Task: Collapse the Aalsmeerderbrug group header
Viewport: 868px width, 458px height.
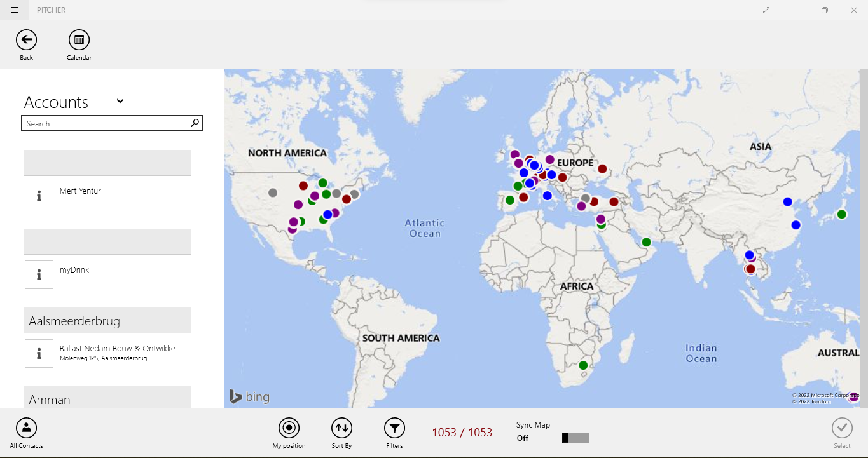Action: coord(107,320)
